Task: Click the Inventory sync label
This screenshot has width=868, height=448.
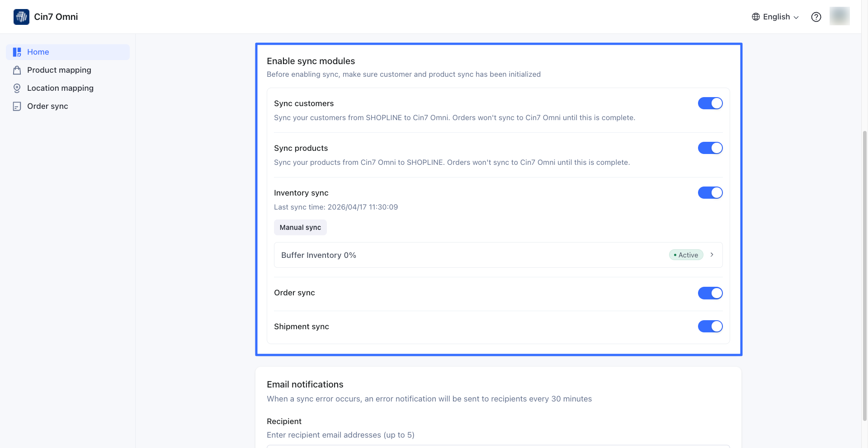Action: [301, 193]
